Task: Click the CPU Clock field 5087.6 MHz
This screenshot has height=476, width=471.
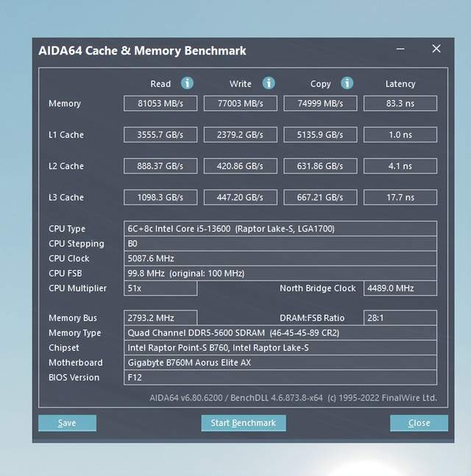Action: (x=280, y=258)
